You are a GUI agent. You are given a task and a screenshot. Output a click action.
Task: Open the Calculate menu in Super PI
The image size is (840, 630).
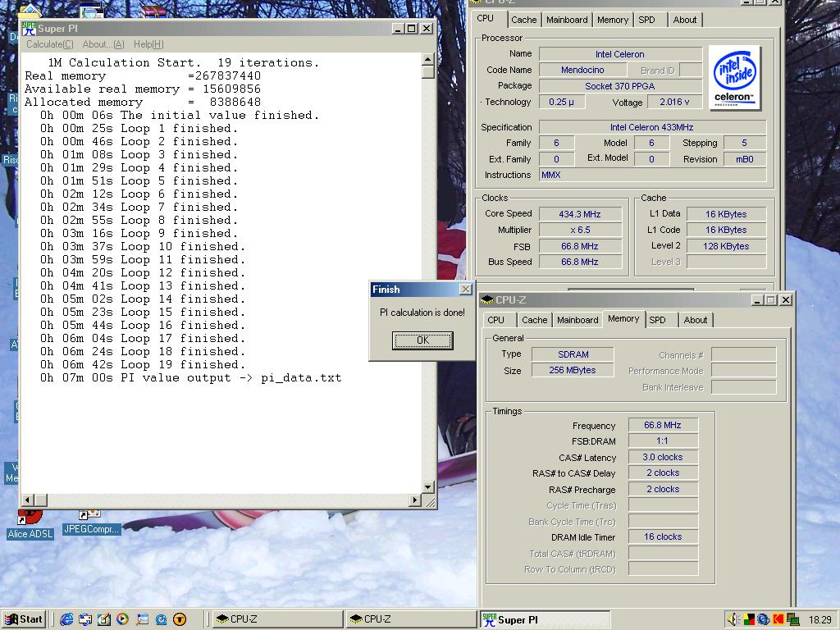click(50, 44)
